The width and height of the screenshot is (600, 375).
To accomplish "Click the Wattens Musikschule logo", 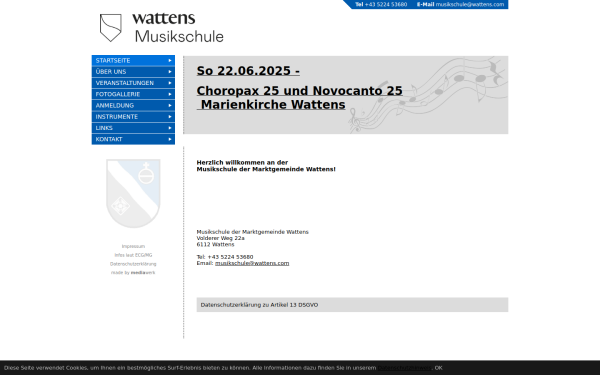I will pos(161,28).
